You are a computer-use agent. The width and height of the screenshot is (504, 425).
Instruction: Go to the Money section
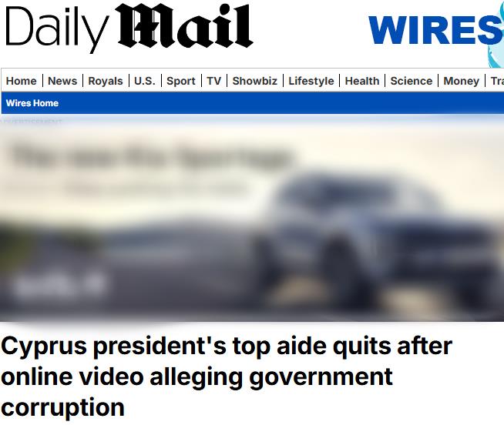tap(462, 81)
